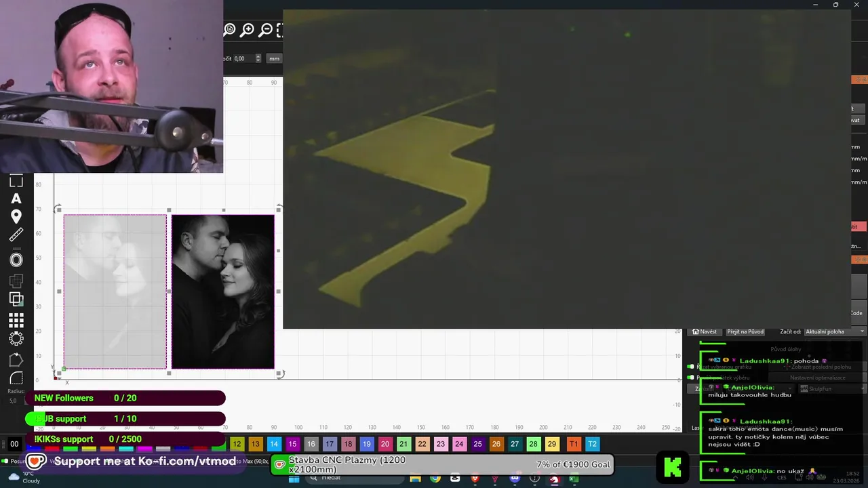Click the Windows Start button
This screenshot has height=488, width=868.
[294, 479]
